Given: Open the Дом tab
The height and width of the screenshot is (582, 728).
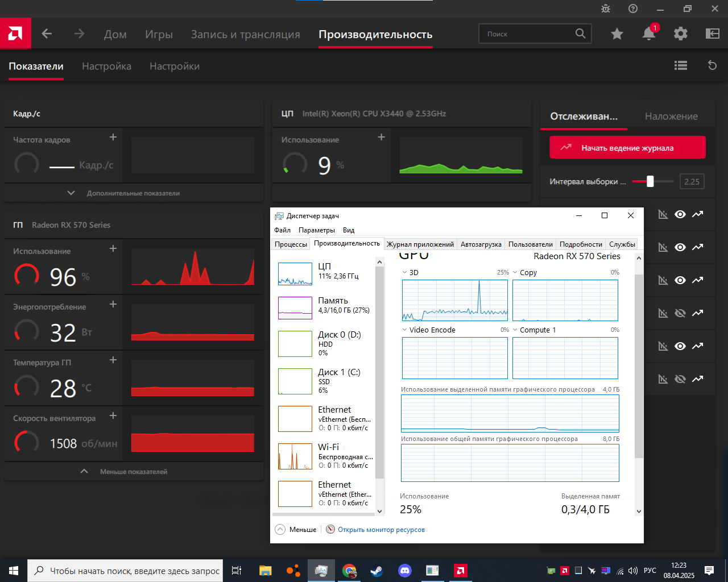Looking at the screenshot, I should pos(115,34).
